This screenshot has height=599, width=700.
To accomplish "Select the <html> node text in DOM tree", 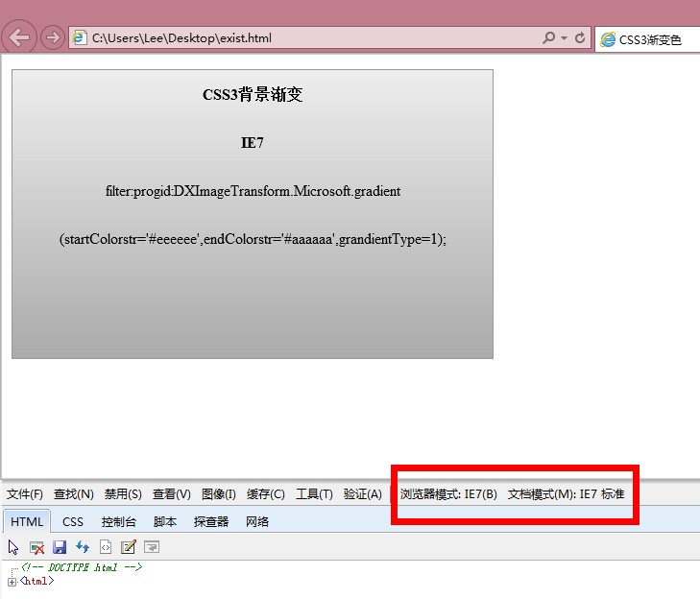I will (37, 581).
